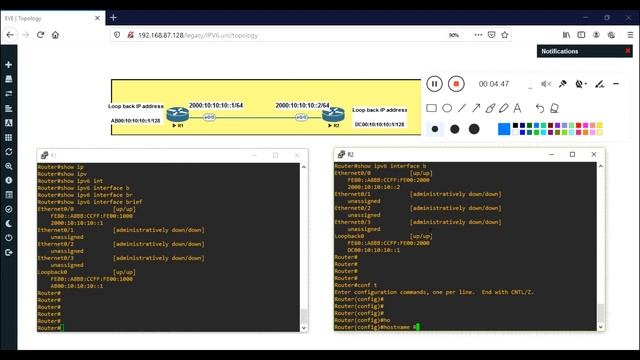Screen dimensions: 640x360
Task: Open the webcam disabled dropdown
Action: point(581,84)
